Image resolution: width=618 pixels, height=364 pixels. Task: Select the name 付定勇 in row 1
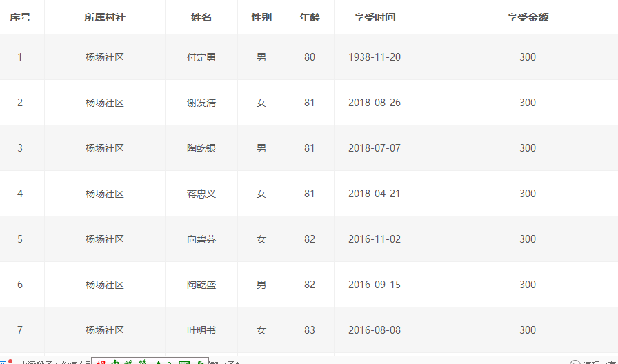[201, 57]
